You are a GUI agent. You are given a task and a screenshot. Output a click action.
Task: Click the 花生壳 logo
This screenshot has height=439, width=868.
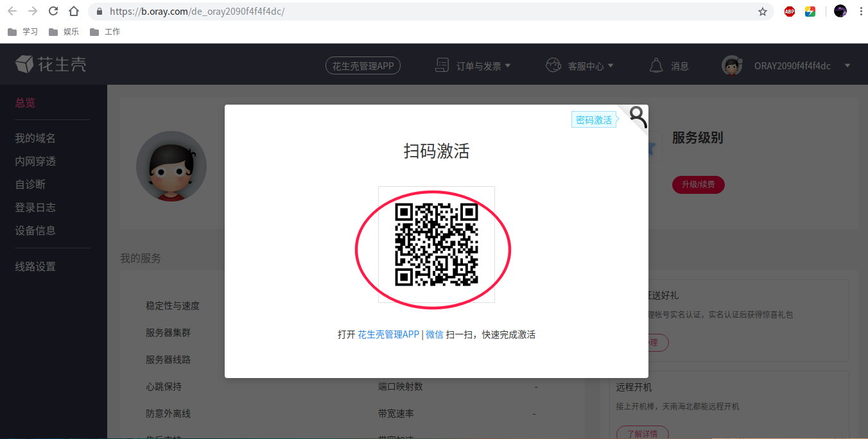click(x=51, y=64)
